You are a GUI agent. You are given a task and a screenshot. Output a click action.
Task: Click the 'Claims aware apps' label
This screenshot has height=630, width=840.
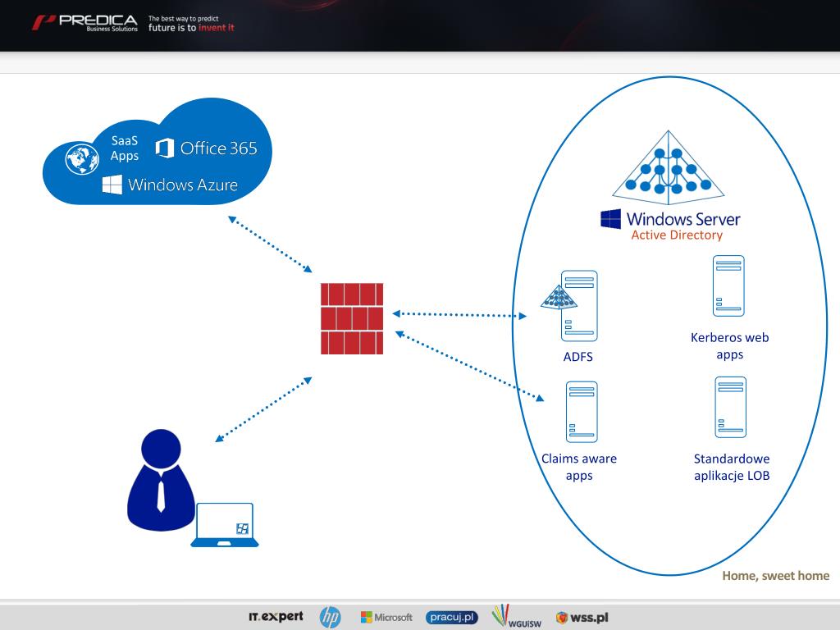coord(579,467)
